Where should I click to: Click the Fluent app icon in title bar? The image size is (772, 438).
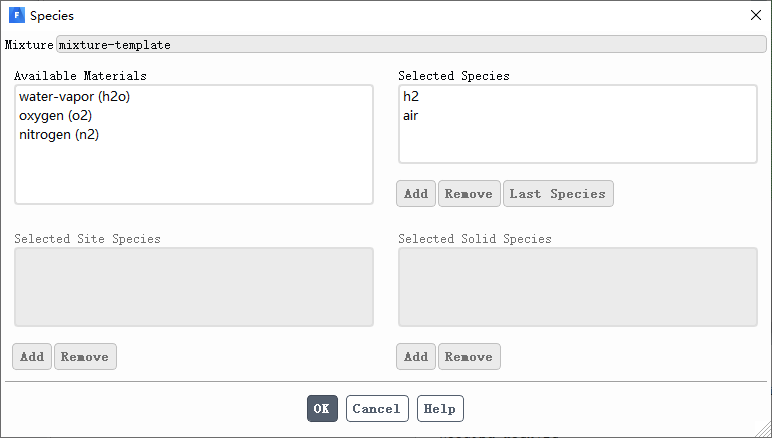pyautogui.click(x=16, y=15)
